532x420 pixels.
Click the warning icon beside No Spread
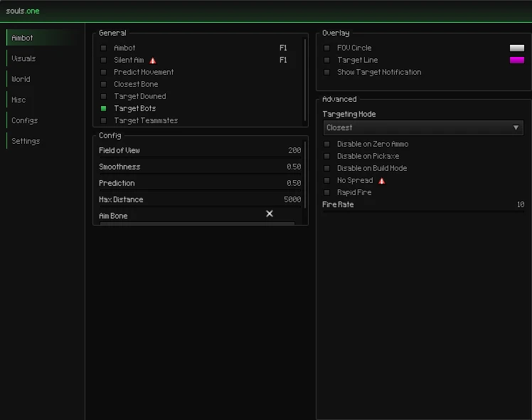382,181
